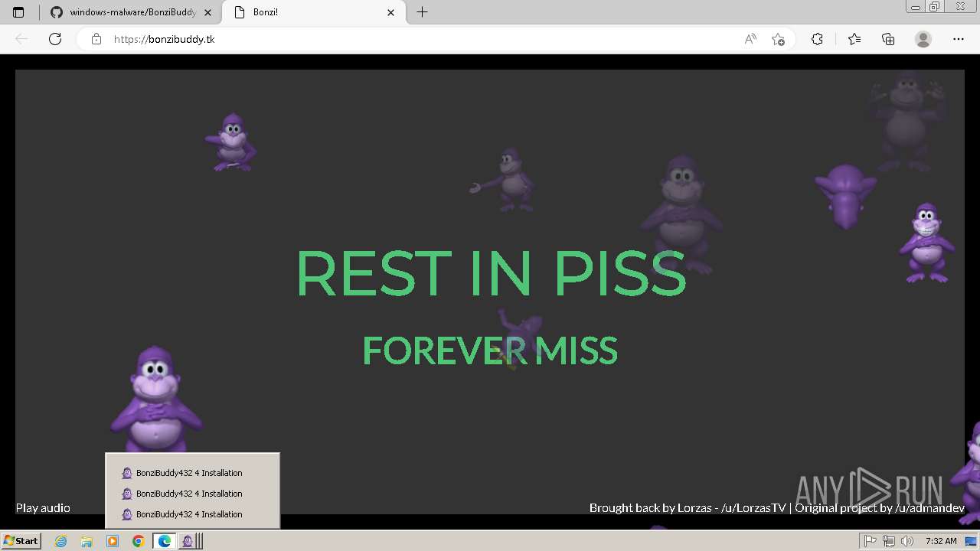980x551 pixels.
Task: Open the Favorites list
Action: coord(854,39)
